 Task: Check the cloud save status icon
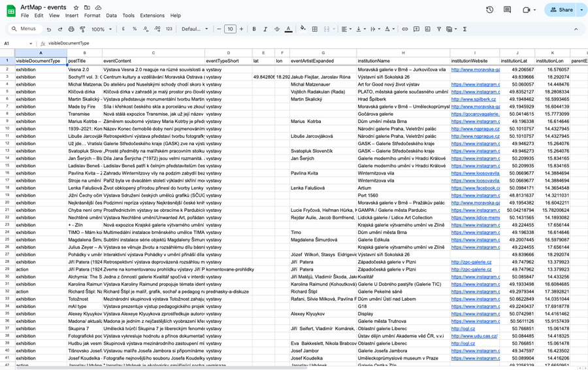[x=98, y=7]
